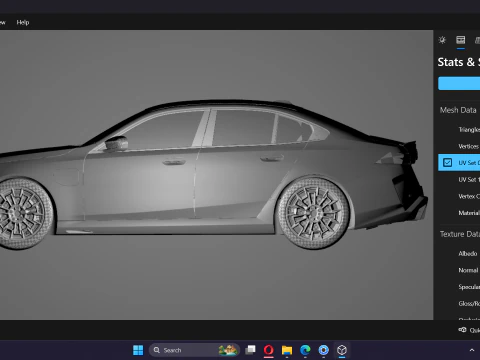Uncheck the UV Set 0 checkbox
Image resolution: width=480 pixels, height=360 pixels.
[447, 163]
